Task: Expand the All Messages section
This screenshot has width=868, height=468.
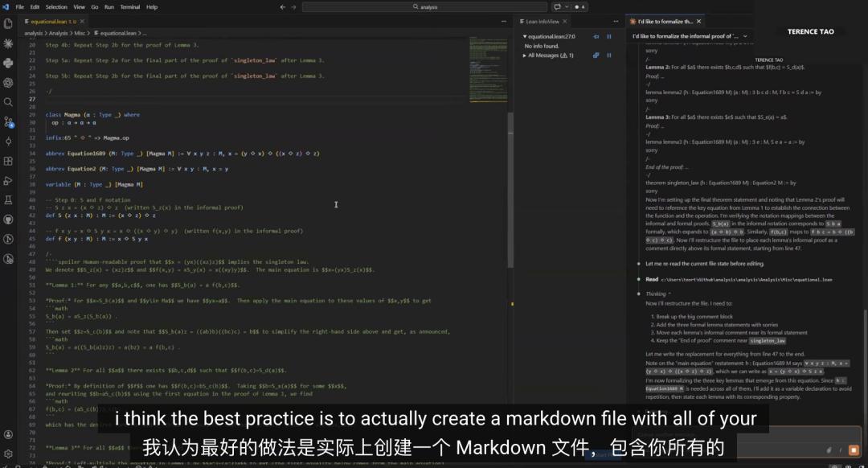Action: click(524, 55)
